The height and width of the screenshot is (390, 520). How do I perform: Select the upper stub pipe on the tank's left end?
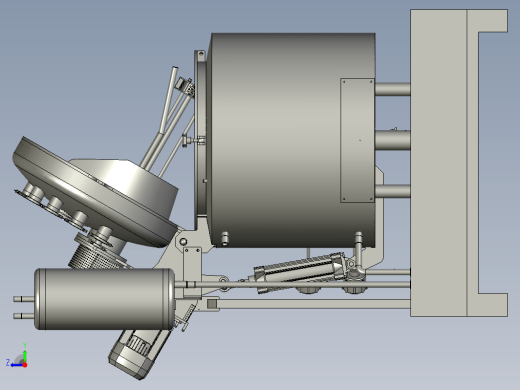pyautogui.click(x=24, y=299)
